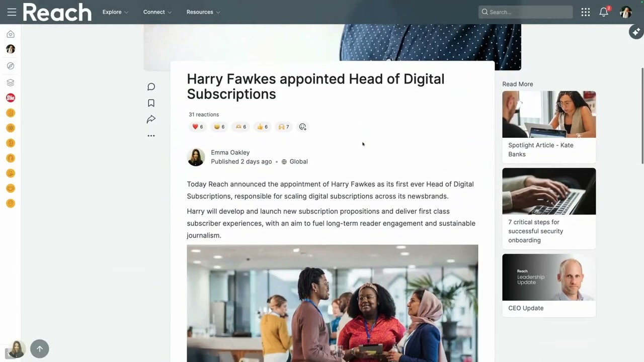Image resolution: width=644 pixels, height=362 pixels.
Task: Toggle the heart reaction with 6
Action: point(198,127)
